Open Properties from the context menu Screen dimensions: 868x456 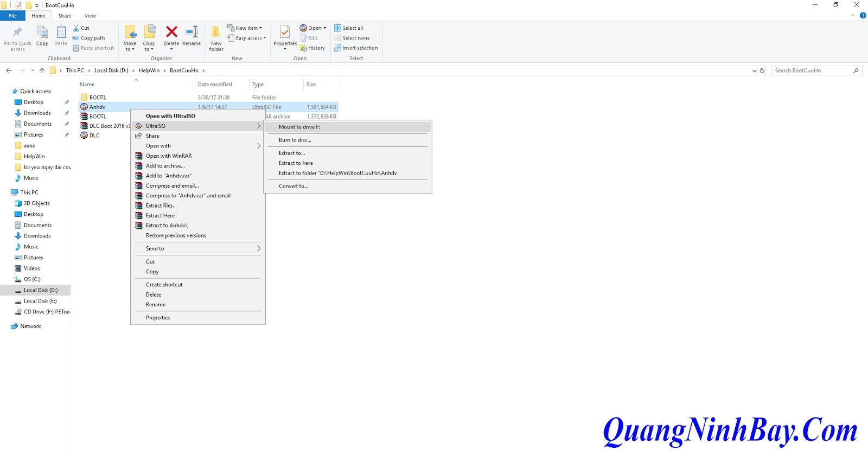tap(198, 318)
